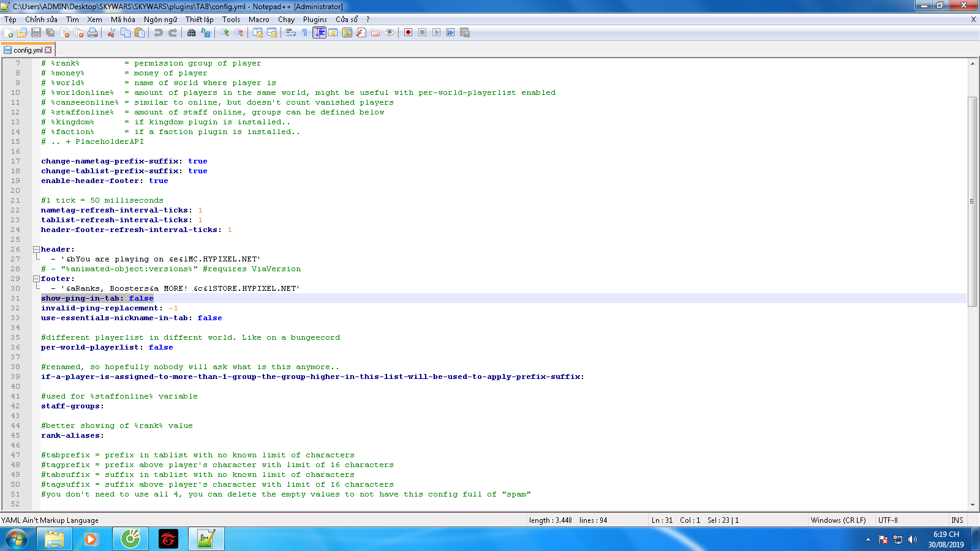Switch to the config.yml tab
The height and width of the screenshot is (551, 980).
[x=28, y=50]
